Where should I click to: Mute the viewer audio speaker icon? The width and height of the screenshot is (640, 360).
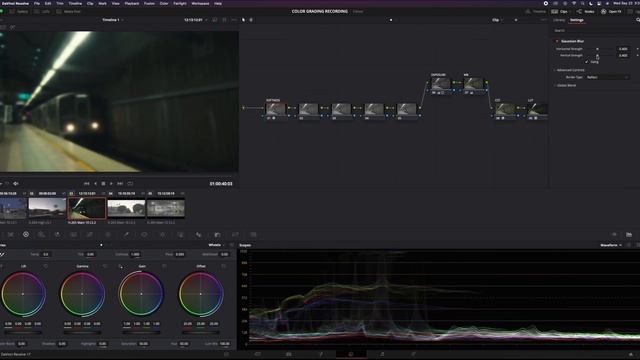(x=16, y=184)
